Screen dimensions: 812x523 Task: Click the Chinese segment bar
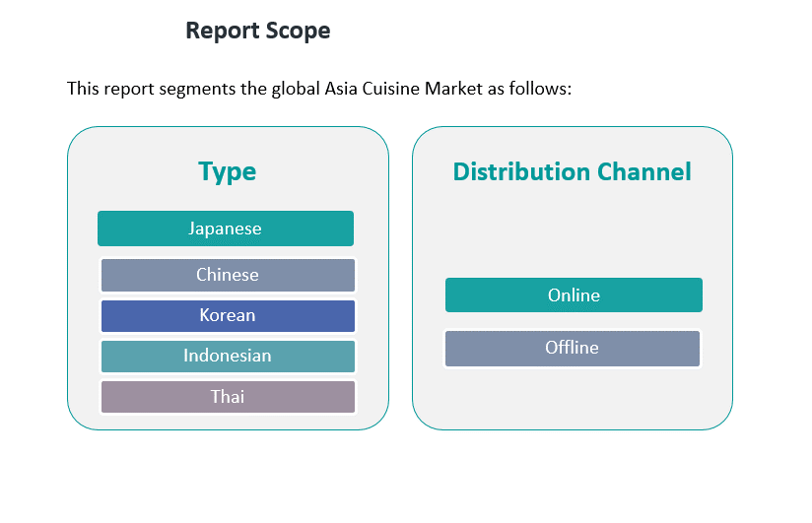[x=228, y=275]
